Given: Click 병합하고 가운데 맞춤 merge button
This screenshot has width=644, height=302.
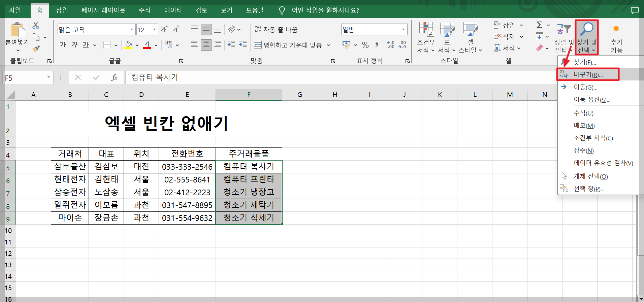Looking at the screenshot, I should point(288,45).
